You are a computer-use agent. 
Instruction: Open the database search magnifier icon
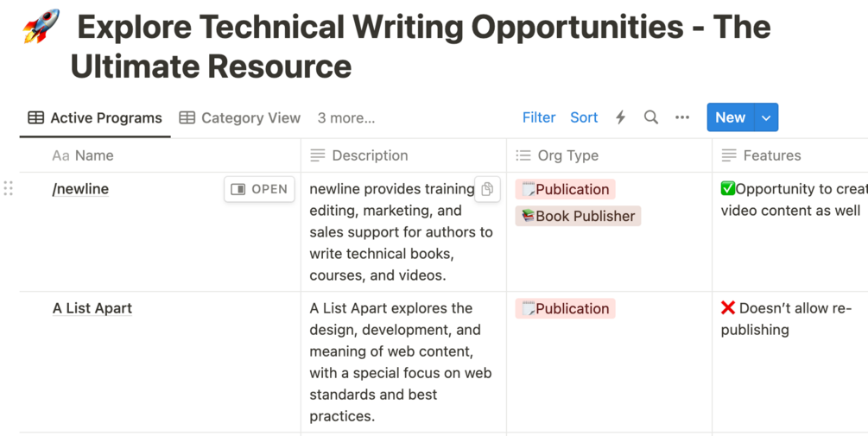pos(651,117)
